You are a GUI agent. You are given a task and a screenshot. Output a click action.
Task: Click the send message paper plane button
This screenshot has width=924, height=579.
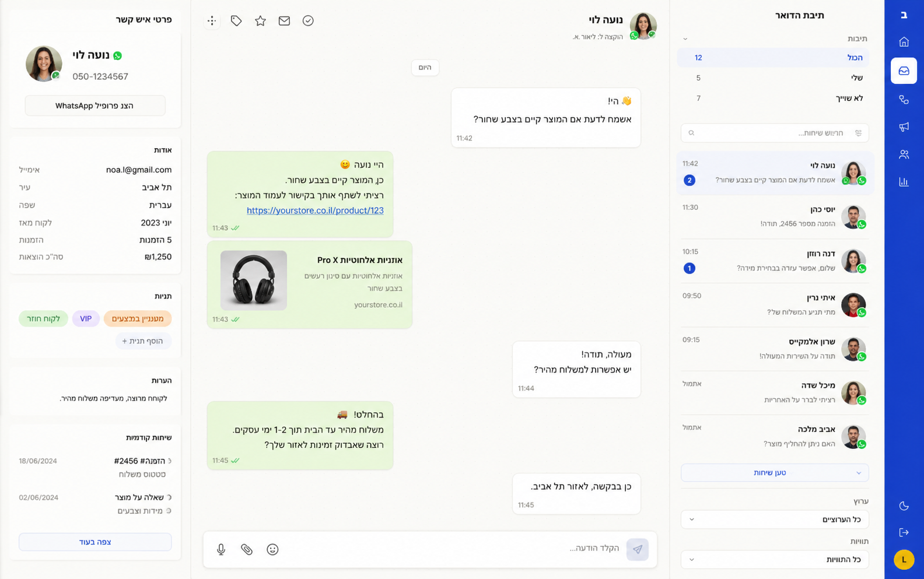[x=637, y=549]
